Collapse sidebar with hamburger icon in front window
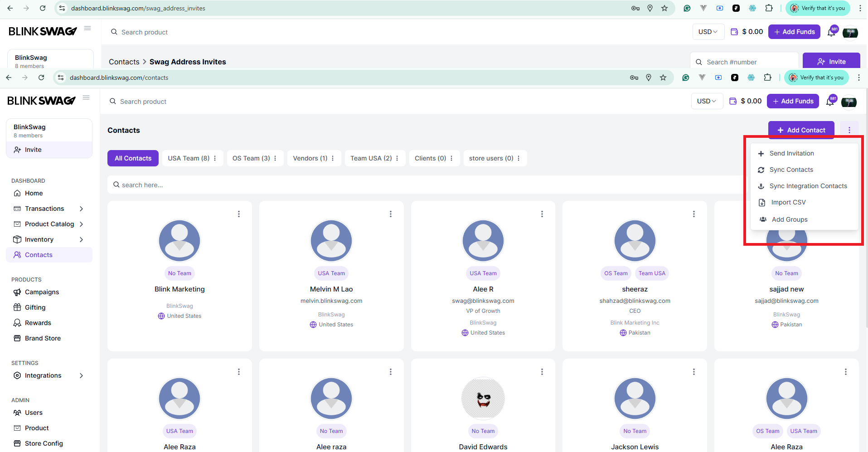The width and height of the screenshot is (868, 452). click(86, 97)
